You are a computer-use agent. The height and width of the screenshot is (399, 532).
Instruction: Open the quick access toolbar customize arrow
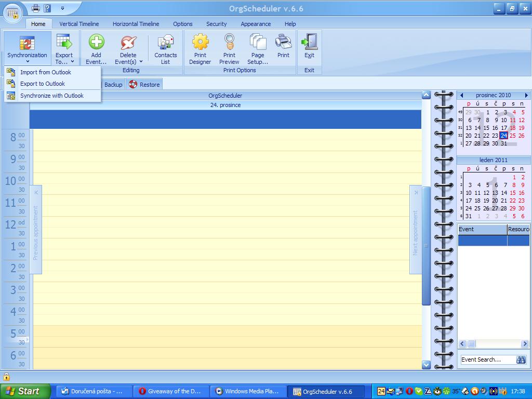coord(62,8)
